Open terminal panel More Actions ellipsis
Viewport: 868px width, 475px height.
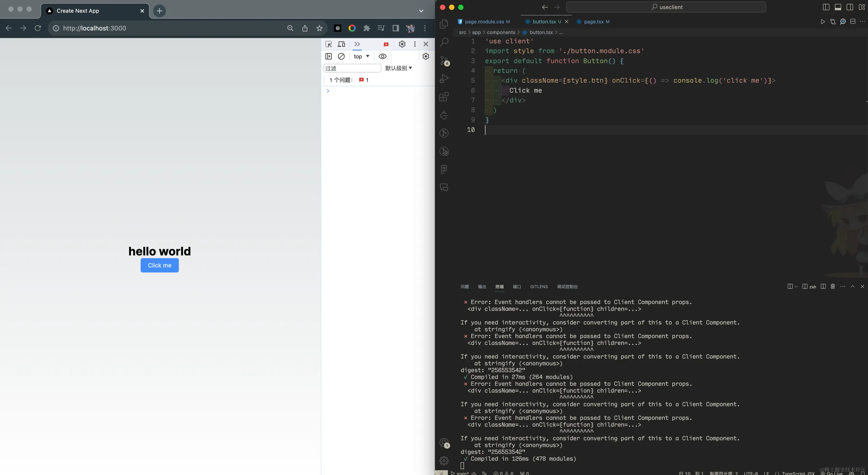(843, 287)
